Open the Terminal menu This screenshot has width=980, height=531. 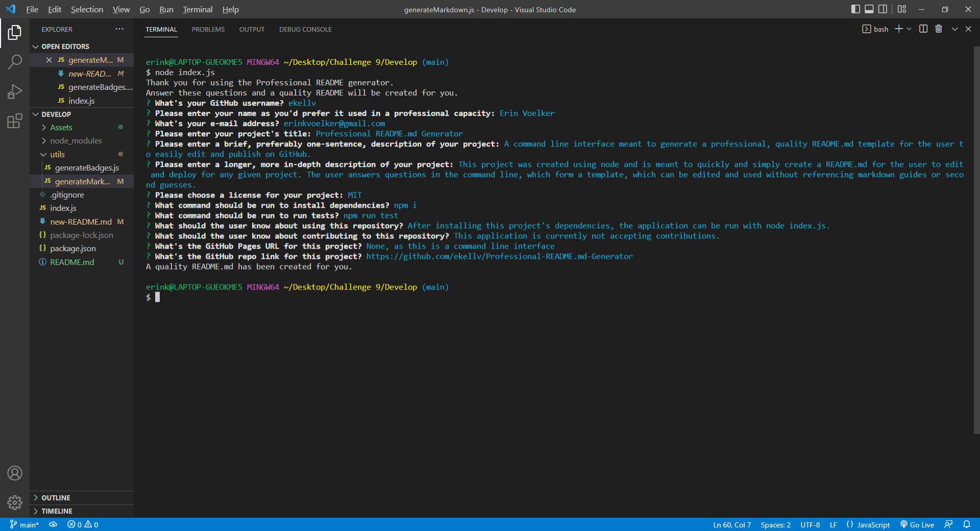pyautogui.click(x=197, y=9)
